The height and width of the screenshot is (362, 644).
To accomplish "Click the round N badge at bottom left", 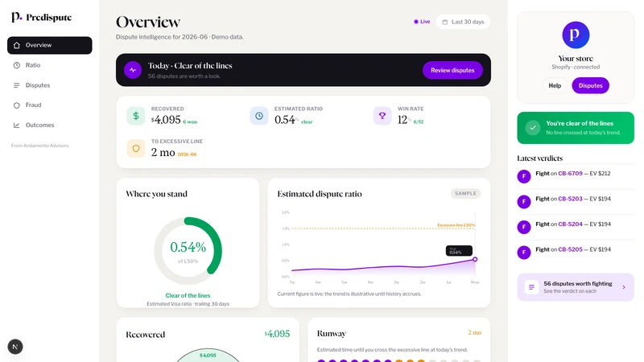I will (15, 347).
